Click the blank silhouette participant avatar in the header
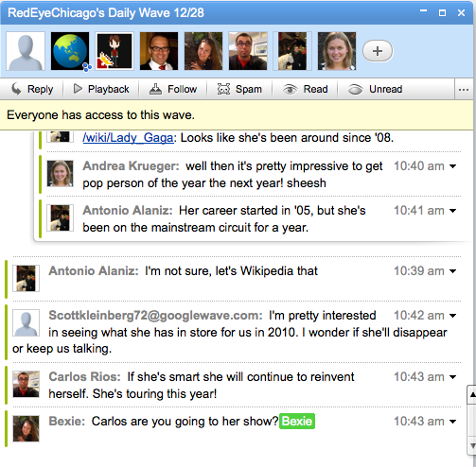The width and height of the screenshot is (476, 467). pyautogui.click(x=26, y=51)
